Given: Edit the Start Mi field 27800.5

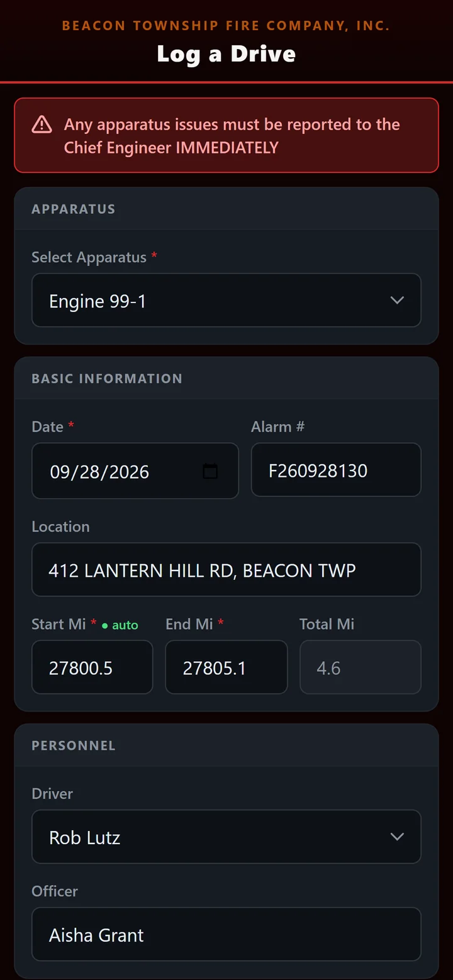Looking at the screenshot, I should (x=92, y=667).
